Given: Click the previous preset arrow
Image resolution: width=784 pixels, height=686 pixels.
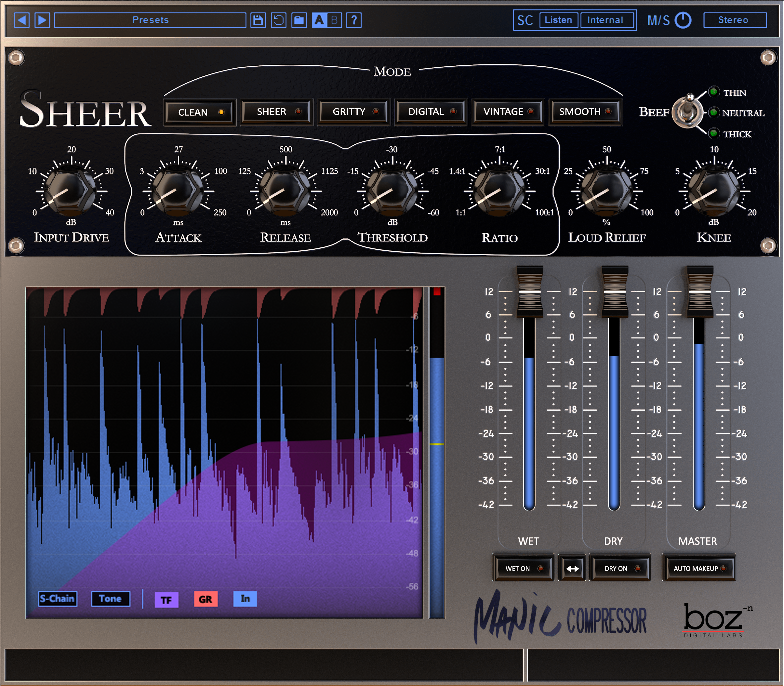Looking at the screenshot, I should point(22,20).
